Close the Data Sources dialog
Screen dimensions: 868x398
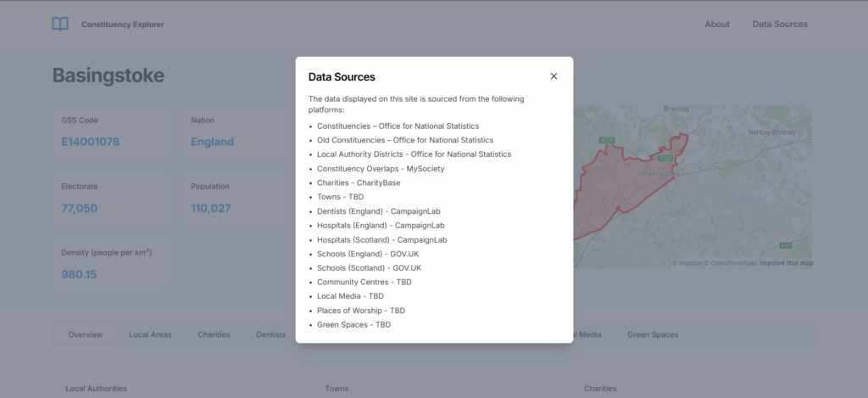(x=554, y=76)
